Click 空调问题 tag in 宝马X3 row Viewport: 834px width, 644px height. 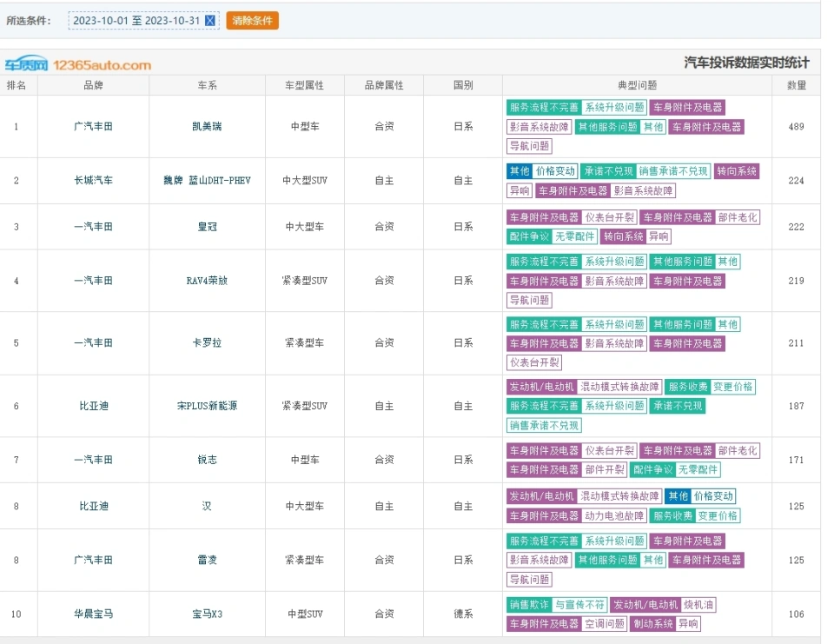pyautogui.click(x=605, y=624)
